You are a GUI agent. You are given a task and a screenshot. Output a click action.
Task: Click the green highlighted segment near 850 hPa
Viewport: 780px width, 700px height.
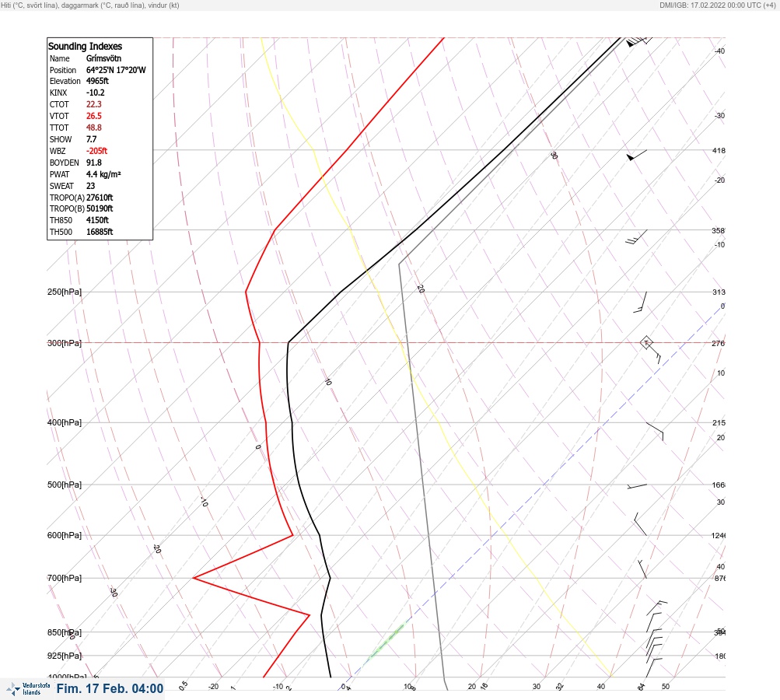[387, 642]
